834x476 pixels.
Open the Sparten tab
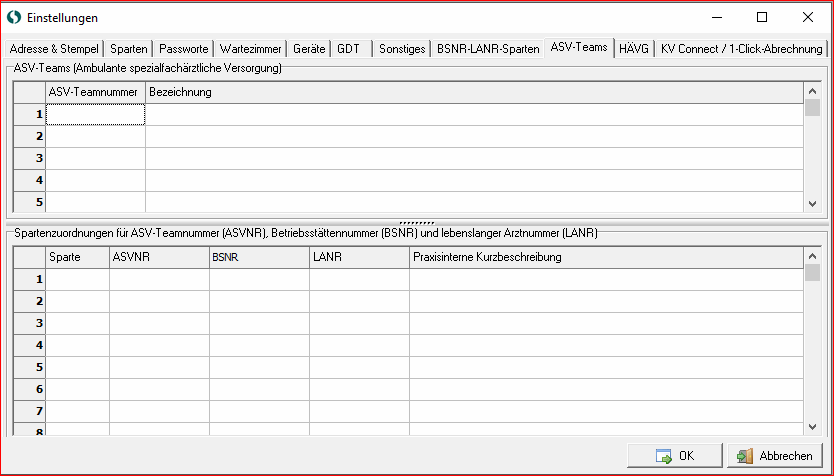tap(129, 48)
